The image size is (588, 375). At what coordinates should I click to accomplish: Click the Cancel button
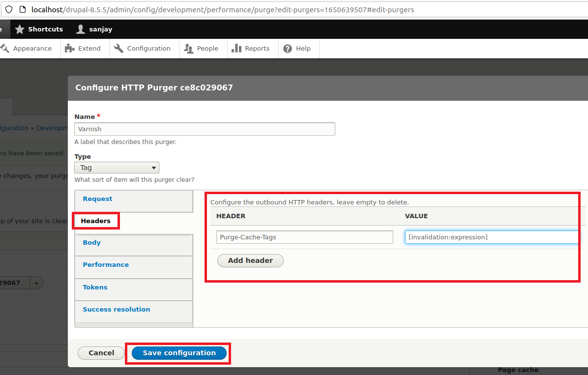pyautogui.click(x=101, y=353)
